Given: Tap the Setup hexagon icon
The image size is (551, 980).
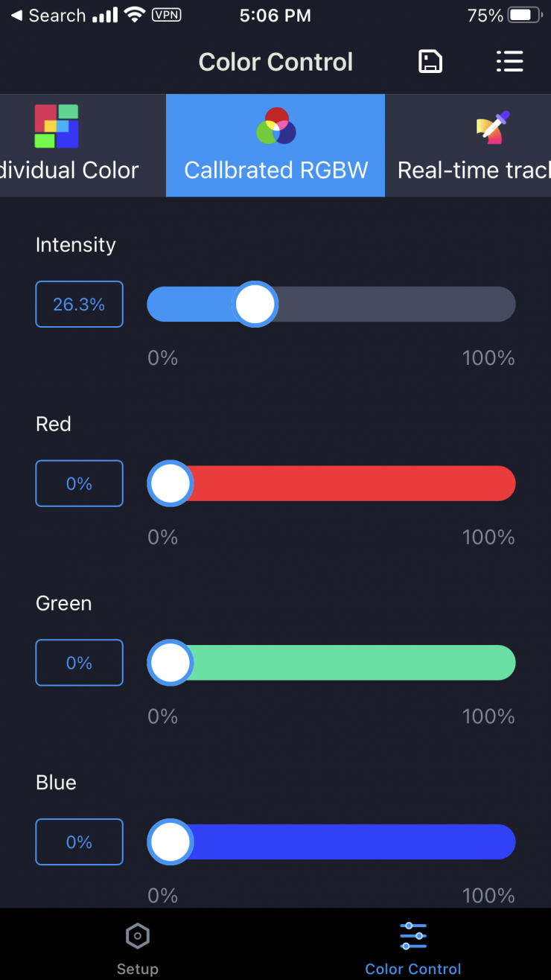Looking at the screenshot, I should 138,935.
